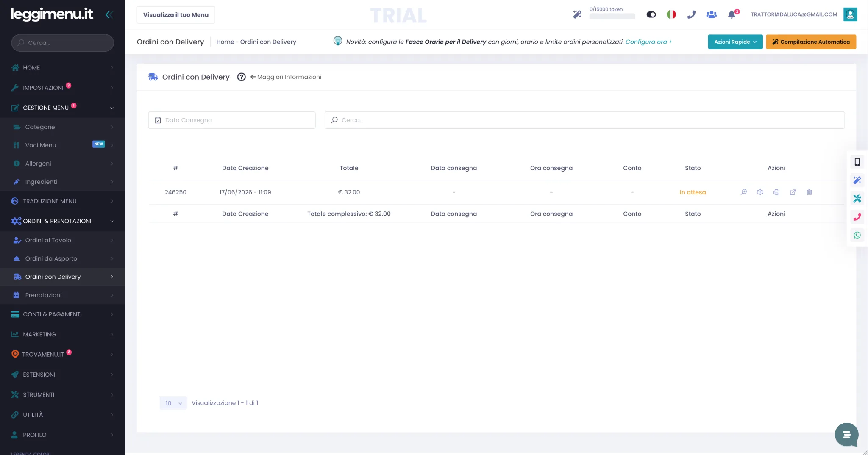The width and height of the screenshot is (868, 455).
Task: Open Ordini da Asporto
Action: tap(63, 258)
